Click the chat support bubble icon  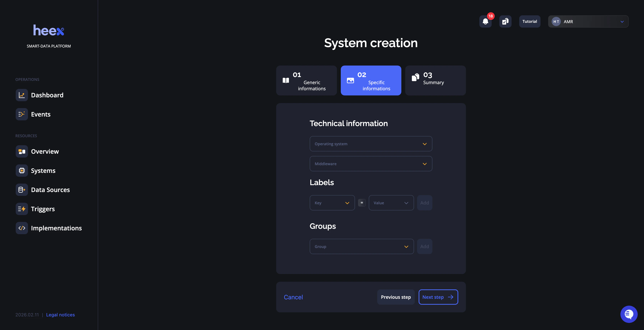[629, 314]
